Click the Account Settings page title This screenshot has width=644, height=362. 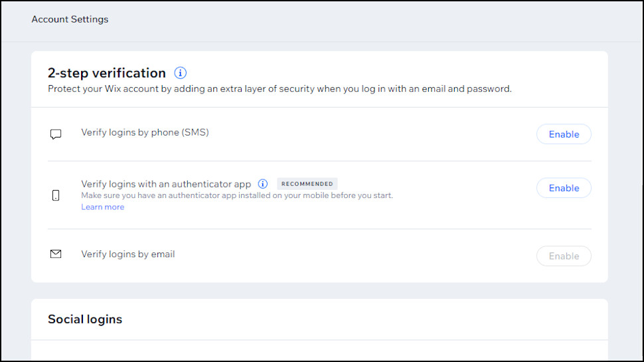tap(70, 19)
